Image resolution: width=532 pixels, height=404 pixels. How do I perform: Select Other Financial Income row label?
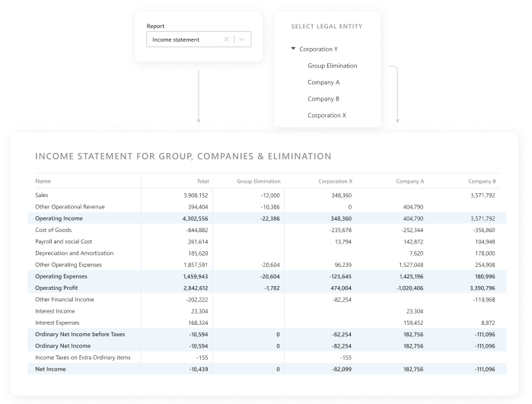[65, 299]
